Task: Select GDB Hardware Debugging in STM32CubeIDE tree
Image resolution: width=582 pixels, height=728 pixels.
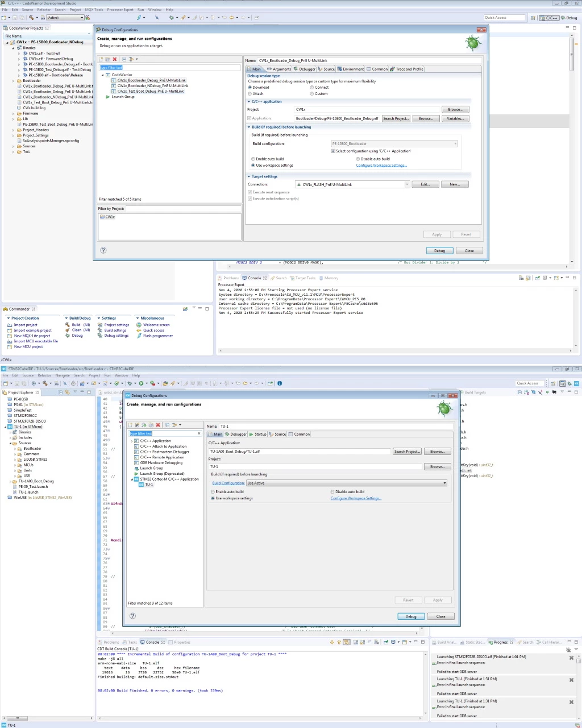Action: (x=161, y=462)
